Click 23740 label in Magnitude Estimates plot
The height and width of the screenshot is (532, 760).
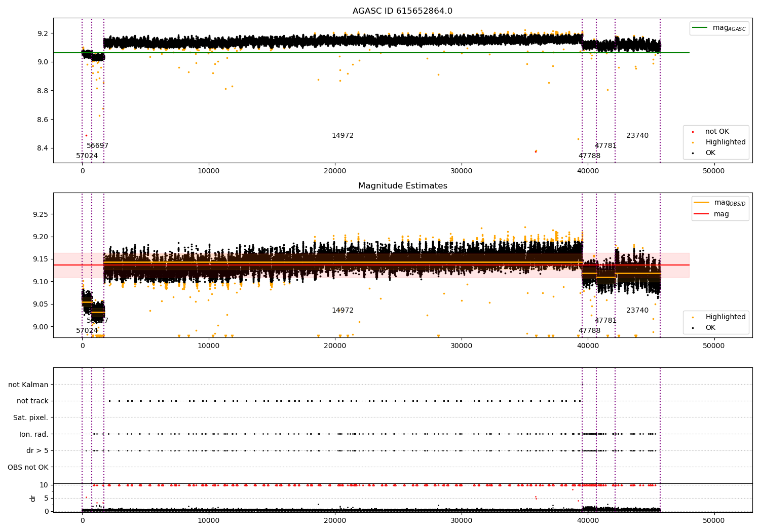(x=637, y=311)
